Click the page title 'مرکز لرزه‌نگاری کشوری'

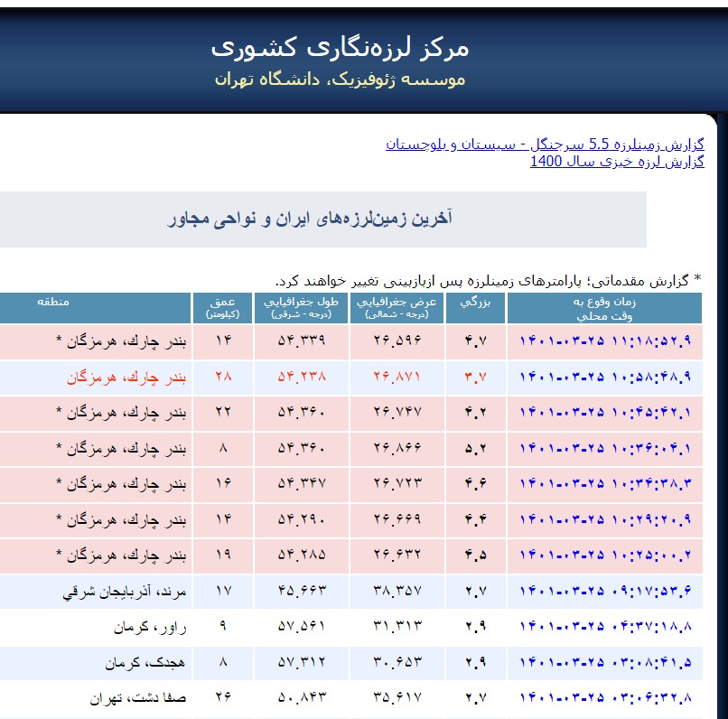click(340, 48)
